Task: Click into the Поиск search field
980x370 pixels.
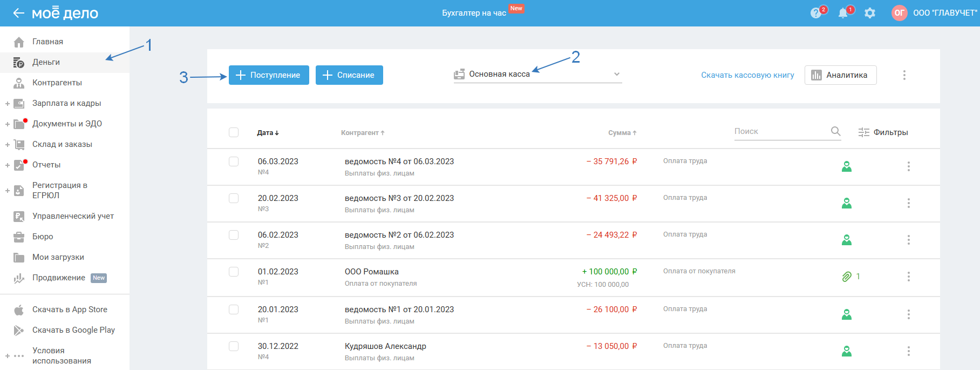Action: [x=780, y=131]
